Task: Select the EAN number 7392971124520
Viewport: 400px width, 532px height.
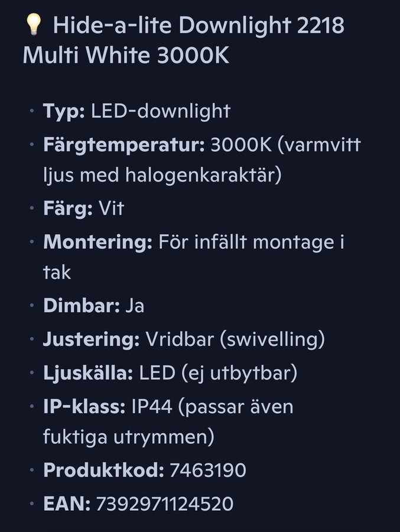Action: pos(165,504)
